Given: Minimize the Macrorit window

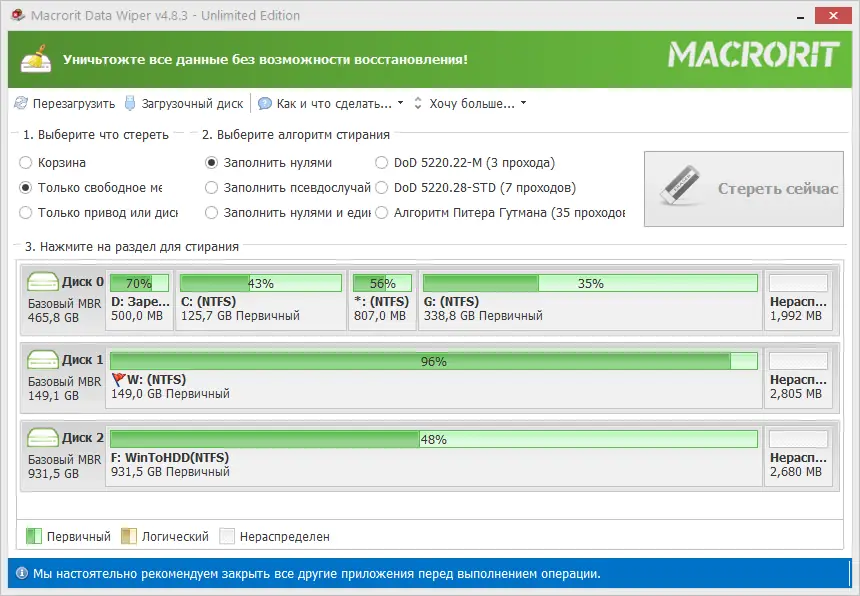Looking at the screenshot, I should coord(800,16).
